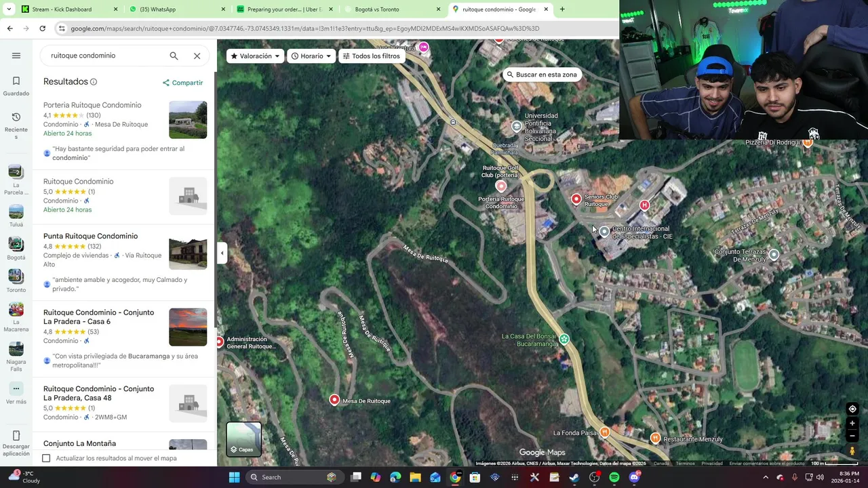Zoom out with the map minus button
This screenshot has width=868, height=488.
[x=852, y=435]
